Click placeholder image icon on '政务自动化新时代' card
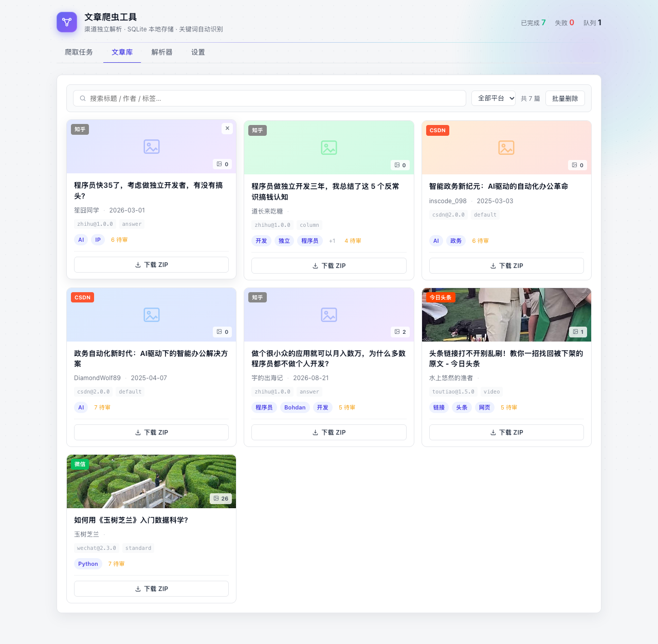 pos(152,315)
